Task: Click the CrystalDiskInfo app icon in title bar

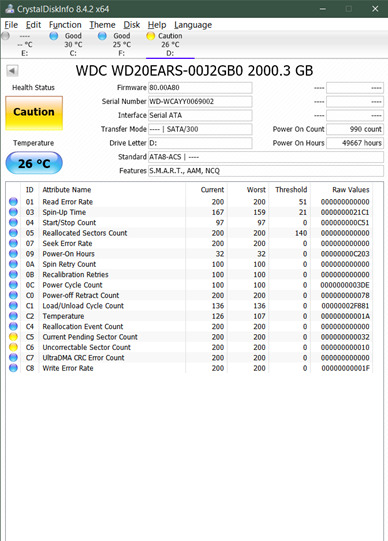Action: pyautogui.click(x=10, y=9)
